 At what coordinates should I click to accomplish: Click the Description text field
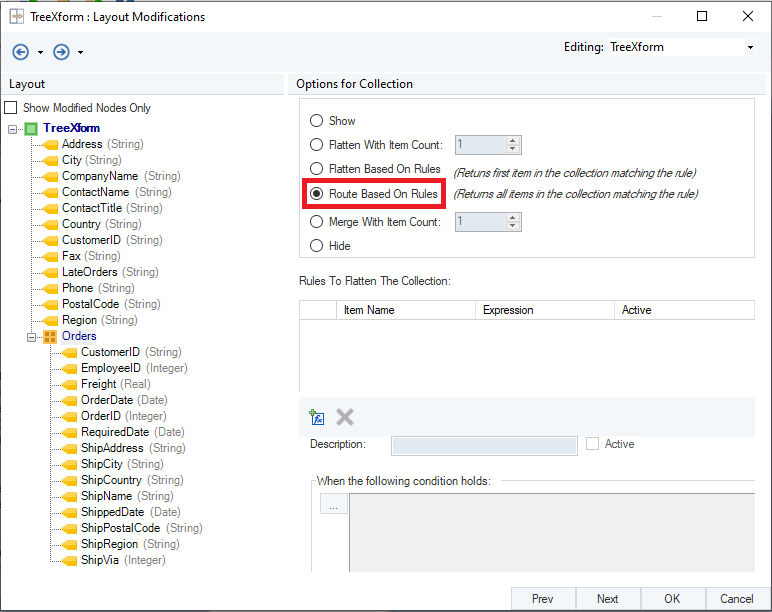click(484, 445)
